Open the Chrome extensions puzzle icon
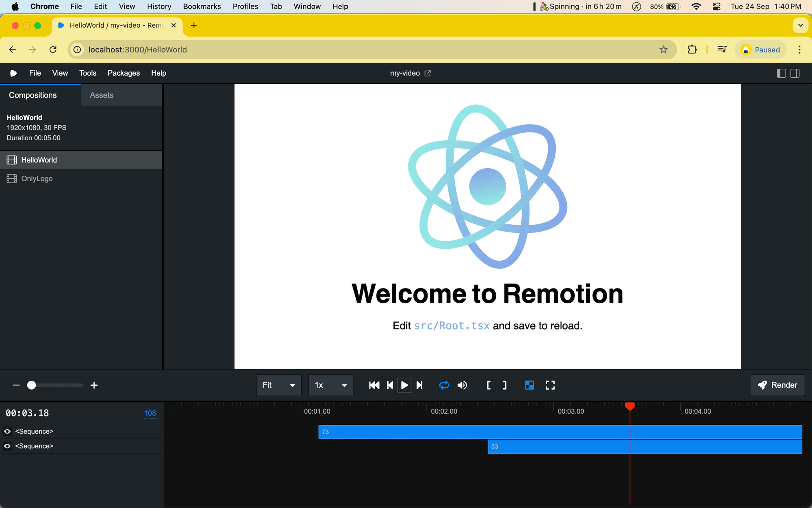The height and width of the screenshot is (508, 812). 692,50
